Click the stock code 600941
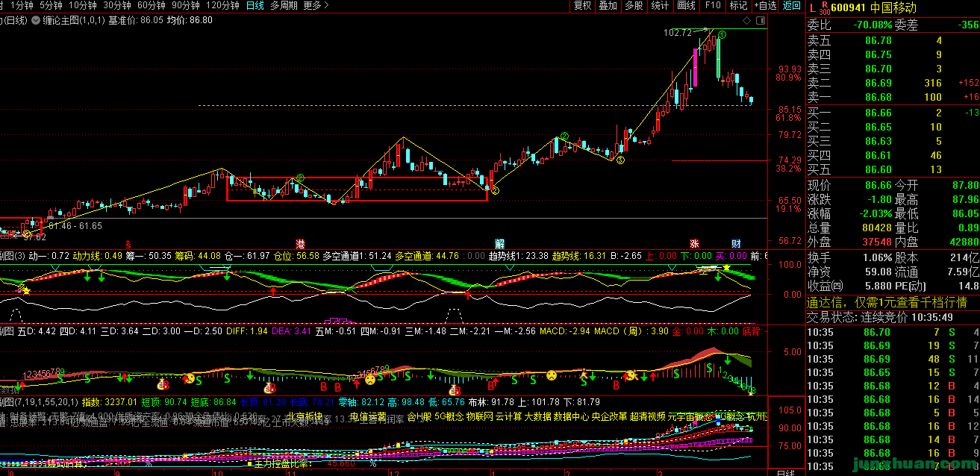The height and width of the screenshot is (476, 980). 849,7
